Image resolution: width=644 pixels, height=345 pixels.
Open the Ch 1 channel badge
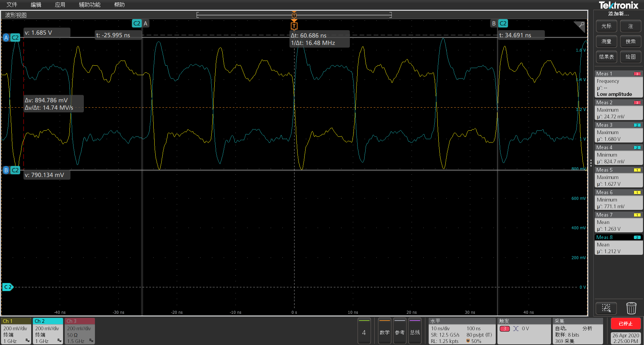pos(16,331)
